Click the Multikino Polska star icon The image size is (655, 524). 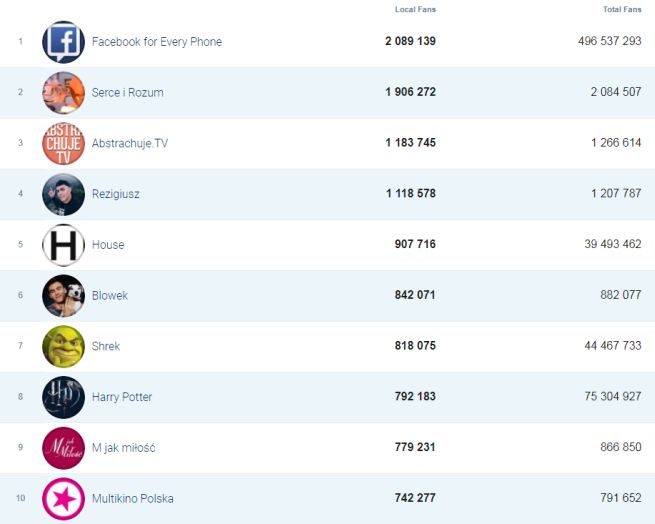(63, 499)
